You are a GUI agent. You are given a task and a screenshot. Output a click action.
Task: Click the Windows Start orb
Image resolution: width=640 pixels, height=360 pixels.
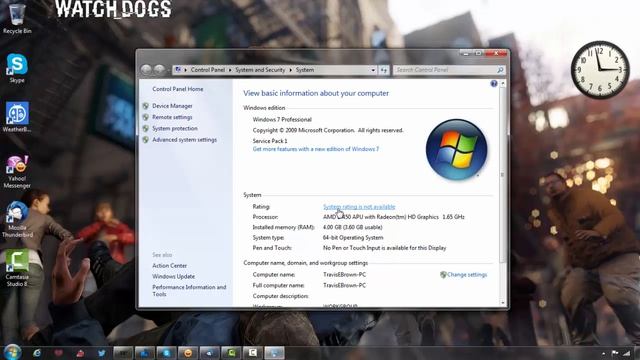(12, 352)
